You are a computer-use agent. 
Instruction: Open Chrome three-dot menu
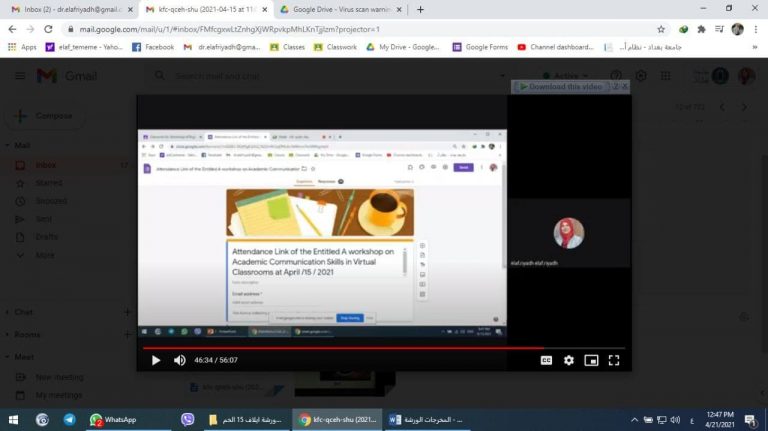[x=755, y=29]
